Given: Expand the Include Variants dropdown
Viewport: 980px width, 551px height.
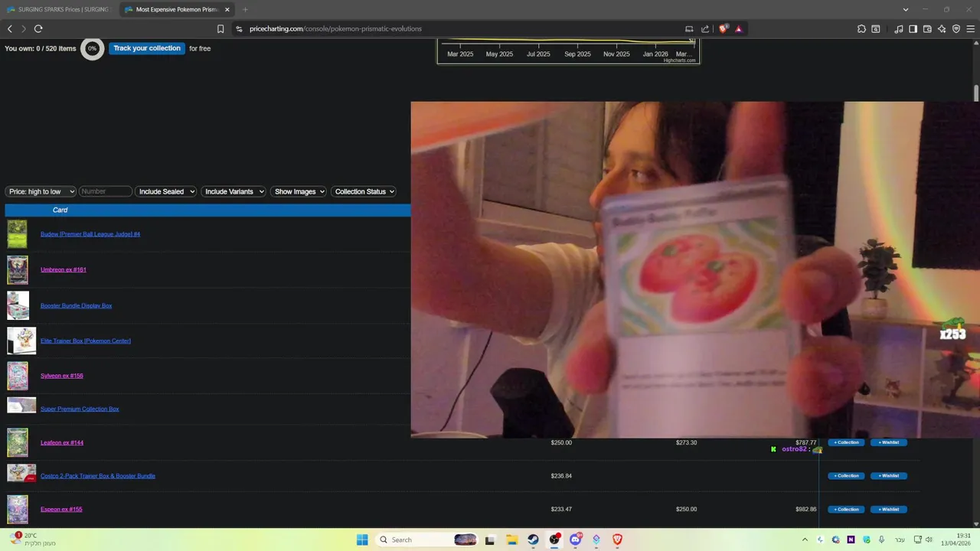Looking at the screenshot, I should tap(234, 191).
